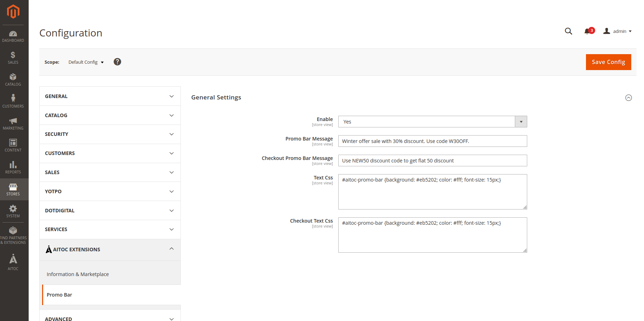Viewport: 644px width, 321px height.
Task: Click the Checkout Promo Bar Message label
Action: pyautogui.click(x=297, y=158)
